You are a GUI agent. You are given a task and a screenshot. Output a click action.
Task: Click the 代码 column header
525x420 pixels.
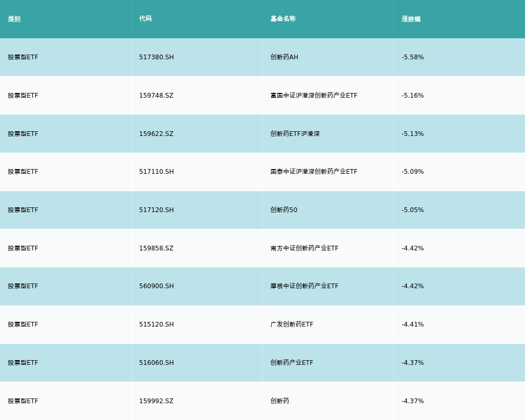pos(145,19)
